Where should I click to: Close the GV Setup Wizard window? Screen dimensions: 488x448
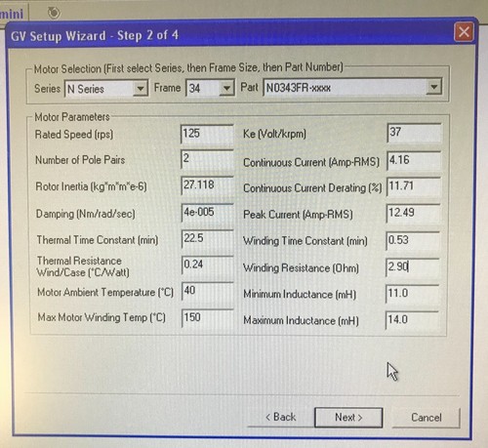(x=464, y=32)
